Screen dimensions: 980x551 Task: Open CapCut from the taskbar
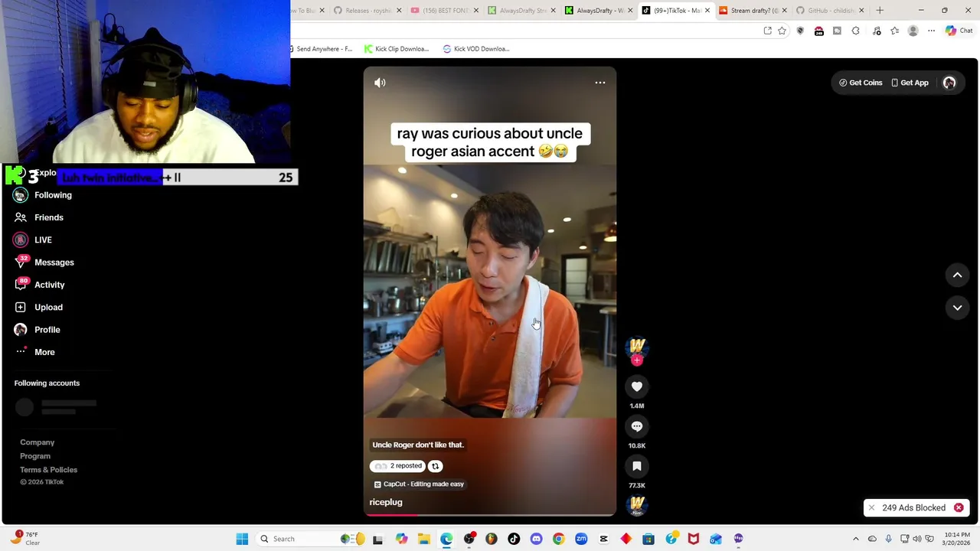click(x=603, y=539)
